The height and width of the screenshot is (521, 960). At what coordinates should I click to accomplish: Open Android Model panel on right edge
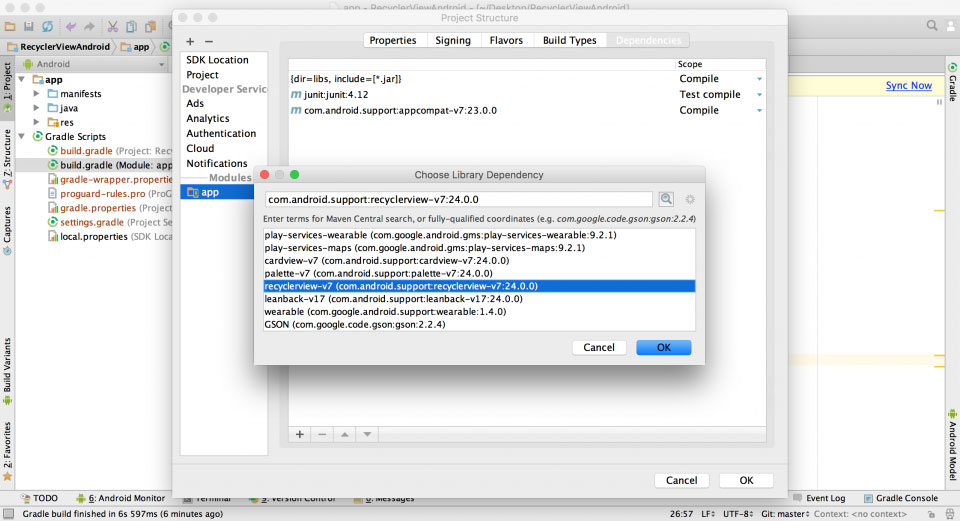953,445
